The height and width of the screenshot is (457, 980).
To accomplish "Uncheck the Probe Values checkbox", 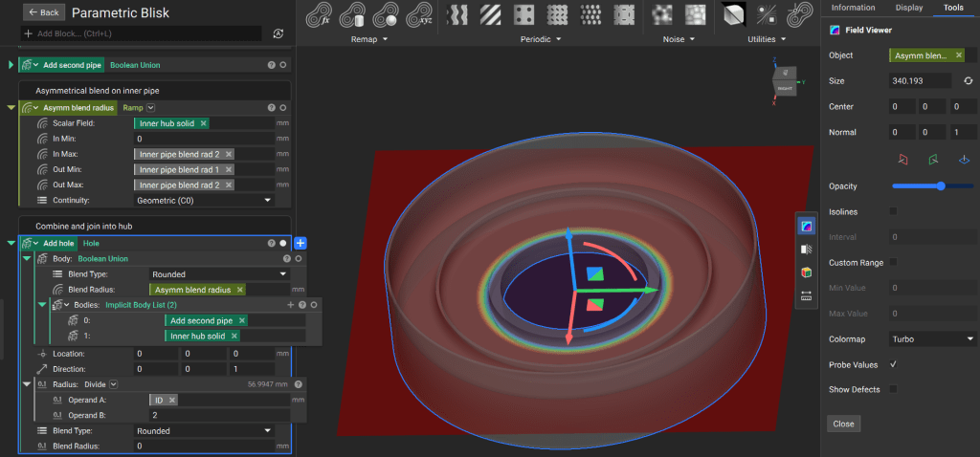I will pos(894,364).
